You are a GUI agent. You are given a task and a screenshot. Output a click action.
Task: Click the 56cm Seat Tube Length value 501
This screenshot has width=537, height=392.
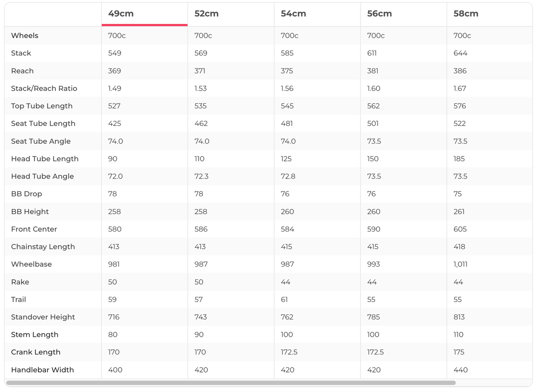373,124
